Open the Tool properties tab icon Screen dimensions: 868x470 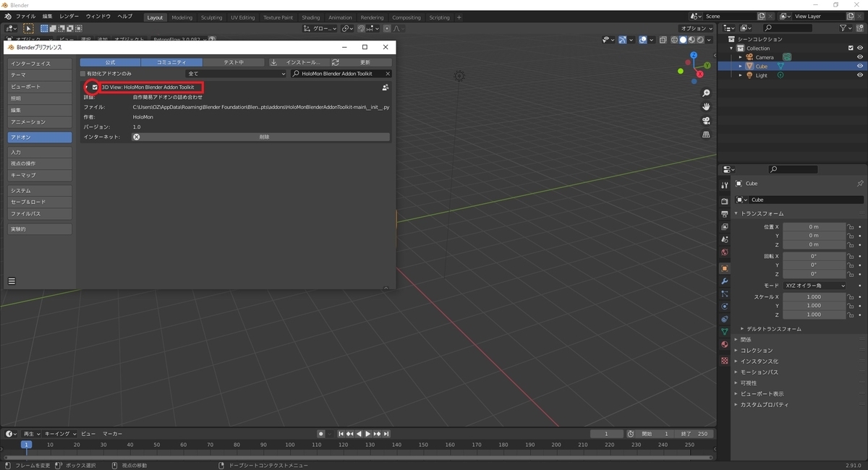pos(724,185)
